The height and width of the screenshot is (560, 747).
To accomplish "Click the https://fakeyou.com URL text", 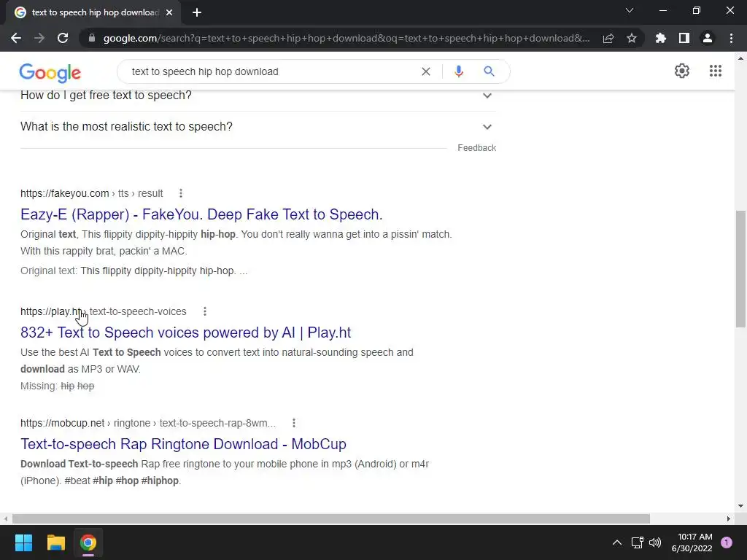I will pyautogui.click(x=65, y=193).
